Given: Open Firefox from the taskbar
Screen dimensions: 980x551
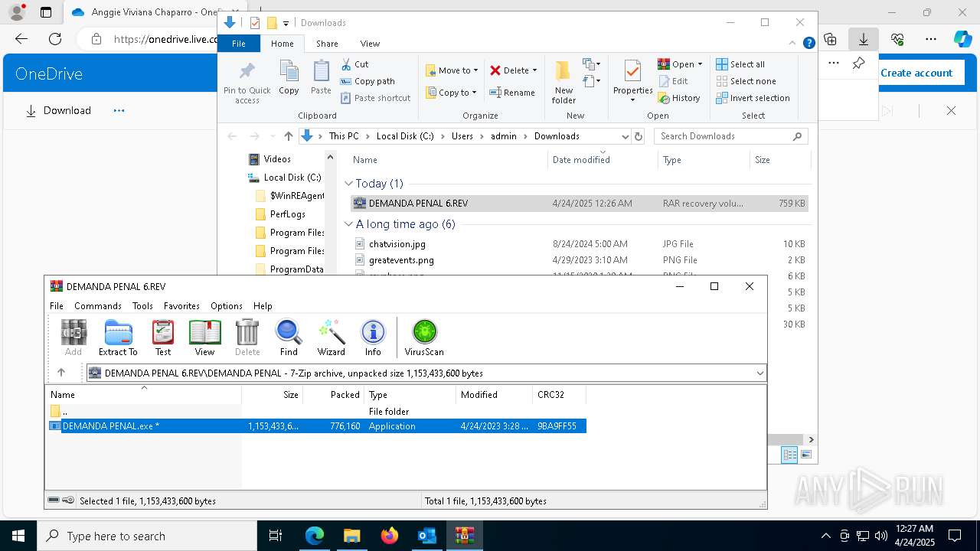Looking at the screenshot, I should (389, 536).
